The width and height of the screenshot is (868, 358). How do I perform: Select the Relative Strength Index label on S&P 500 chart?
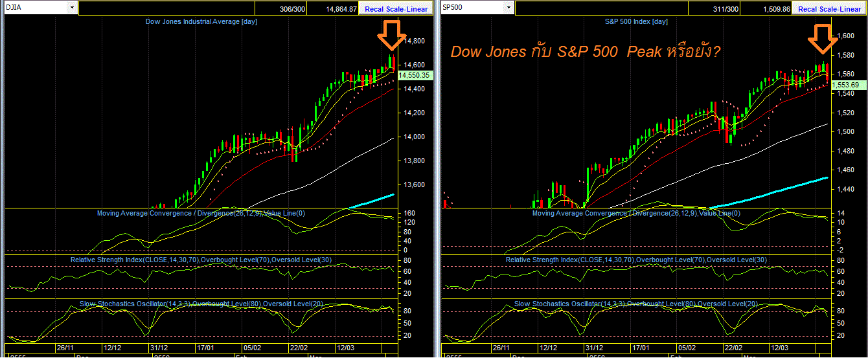pos(636,260)
